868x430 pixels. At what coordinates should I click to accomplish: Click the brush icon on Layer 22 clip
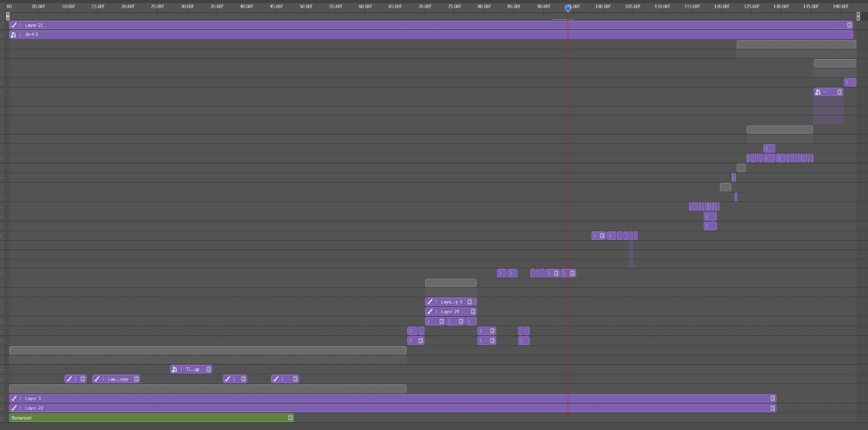click(14, 408)
